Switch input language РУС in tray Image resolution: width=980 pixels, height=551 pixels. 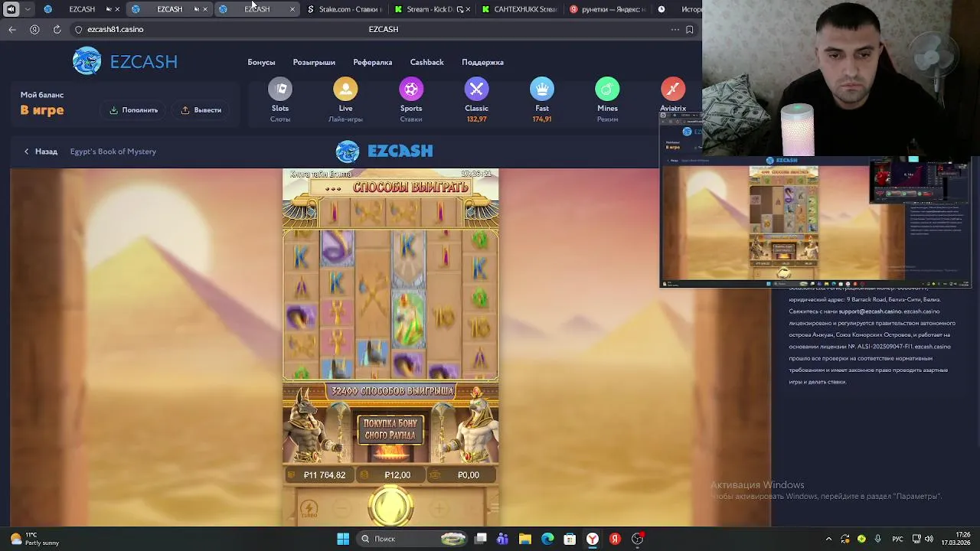[x=897, y=539]
